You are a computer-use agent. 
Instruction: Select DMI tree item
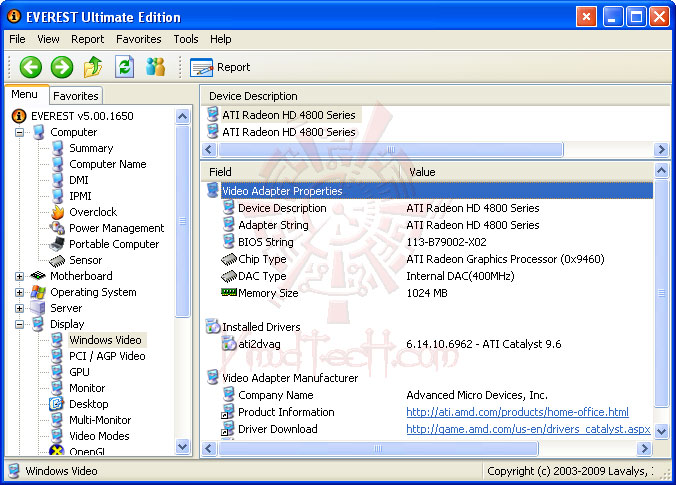tap(78, 180)
